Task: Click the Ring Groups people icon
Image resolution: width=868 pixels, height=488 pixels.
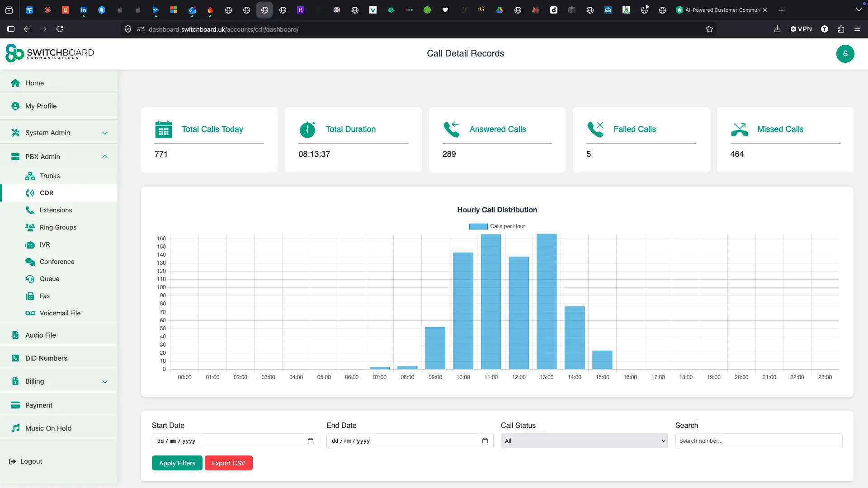Action: 30,227
